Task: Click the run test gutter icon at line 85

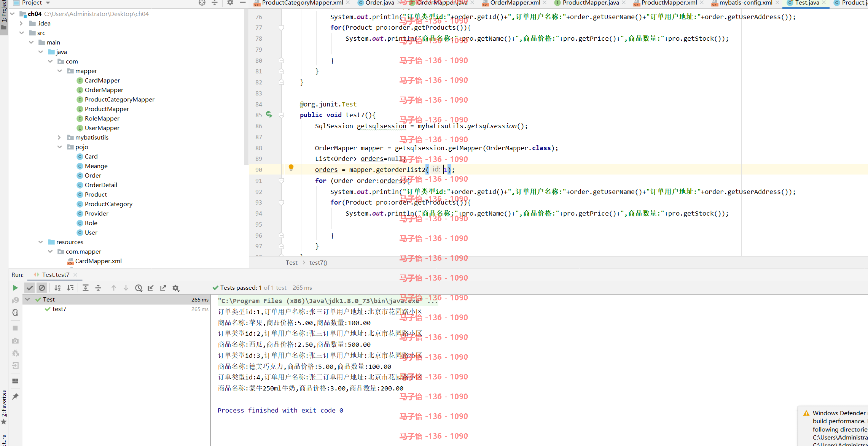Action: [x=269, y=114]
